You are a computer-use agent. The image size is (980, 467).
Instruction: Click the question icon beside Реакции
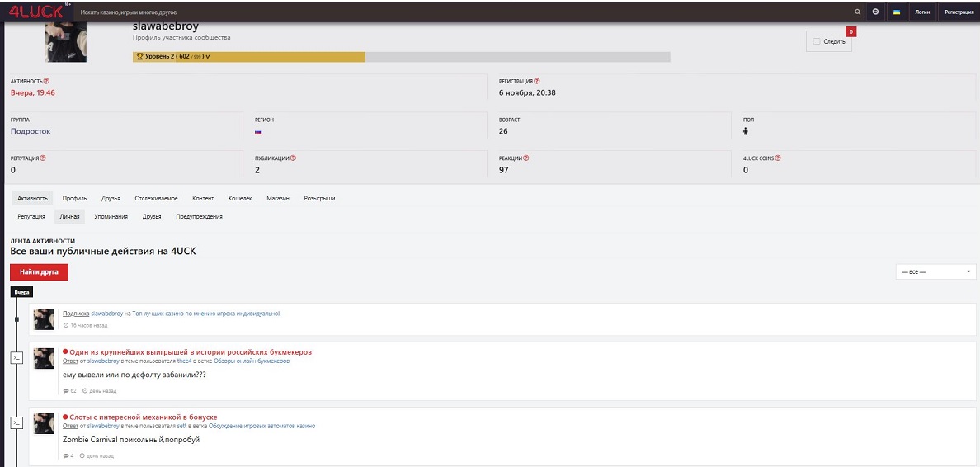tap(526, 158)
